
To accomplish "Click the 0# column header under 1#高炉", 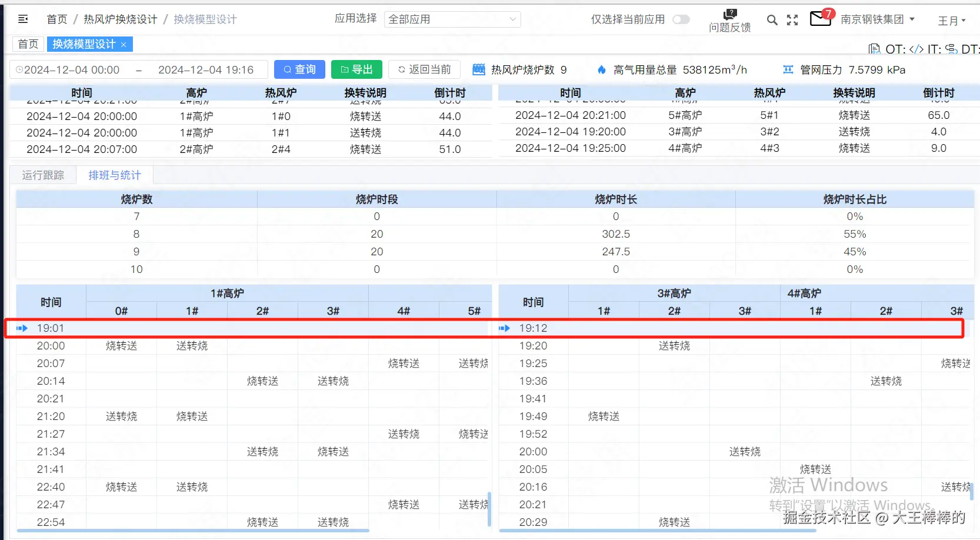I will pyautogui.click(x=121, y=311).
